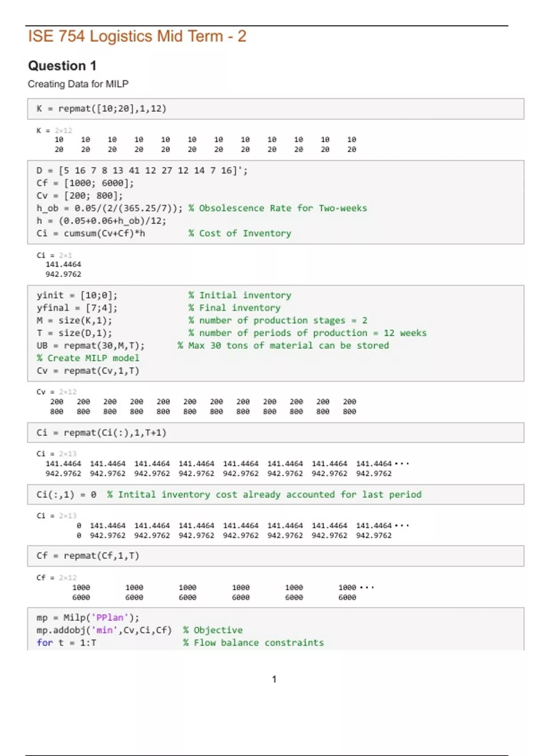Screen dimensions: 534x756
Task: Click the '% Create MILP model' comment
Action: point(88,358)
